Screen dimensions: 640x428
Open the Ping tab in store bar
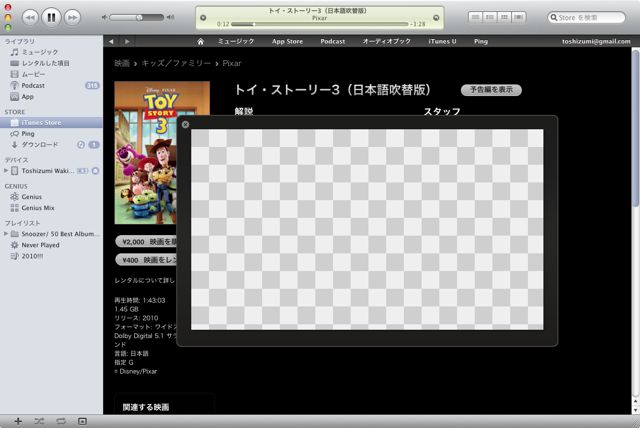[x=481, y=41]
